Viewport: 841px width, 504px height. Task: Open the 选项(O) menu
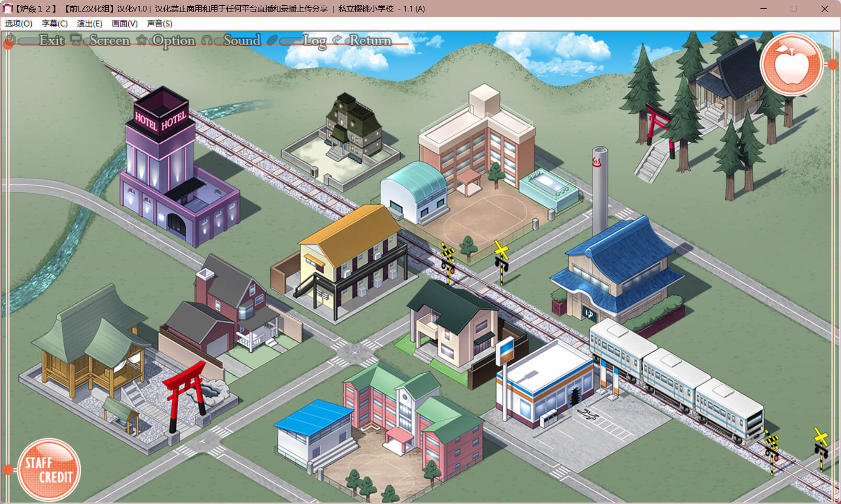(x=19, y=24)
